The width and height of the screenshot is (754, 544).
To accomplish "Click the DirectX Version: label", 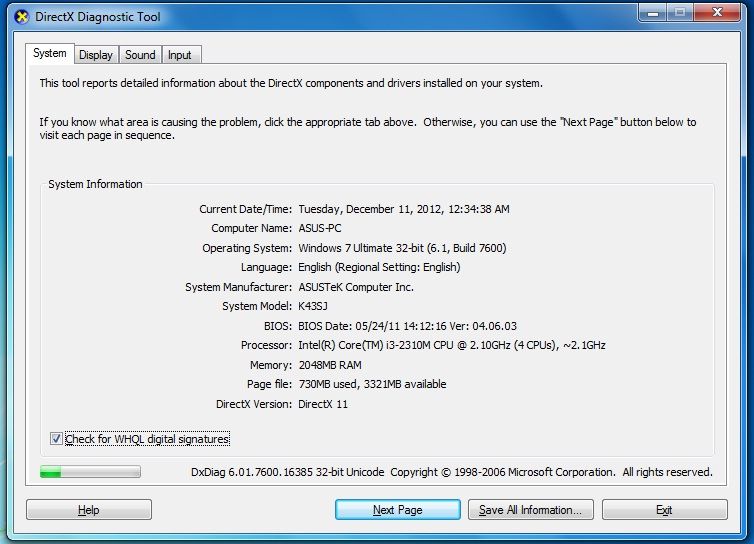I will [254, 404].
